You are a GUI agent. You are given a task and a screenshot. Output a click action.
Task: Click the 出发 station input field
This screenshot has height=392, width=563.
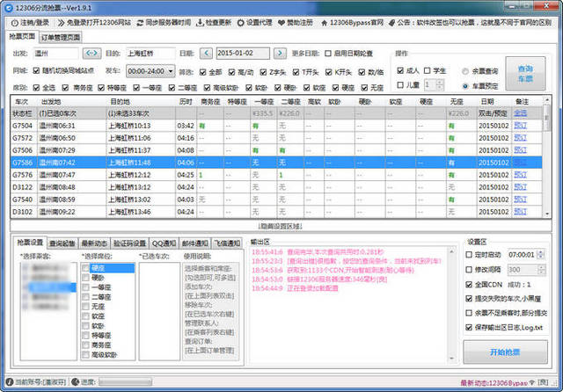click(x=55, y=54)
